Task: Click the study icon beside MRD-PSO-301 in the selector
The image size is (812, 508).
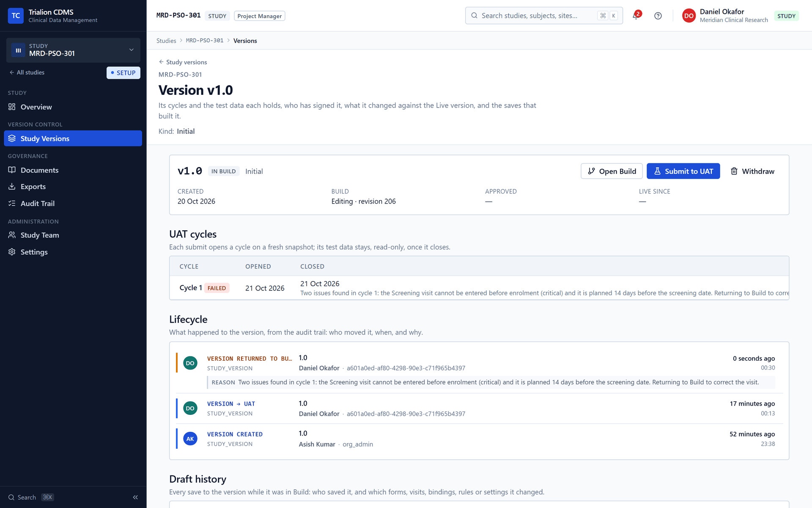Action: coord(18,50)
